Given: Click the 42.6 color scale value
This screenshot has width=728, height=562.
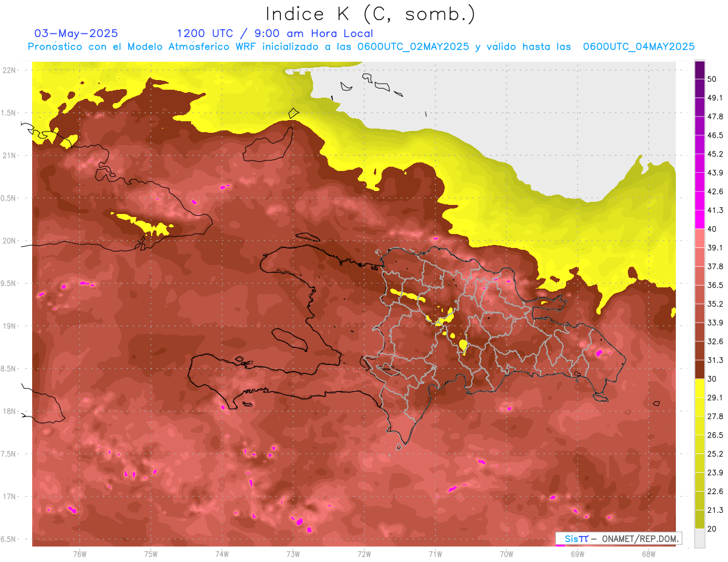Looking at the screenshot, I should [715, 192].
